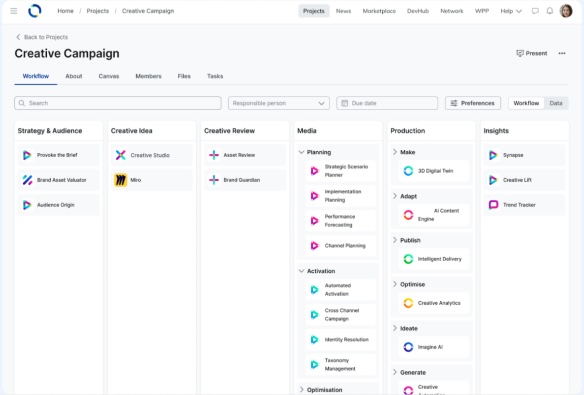Click the Taxonomy Management icon
The width and height of the screenshot is (584, 395).
point(315,364)
